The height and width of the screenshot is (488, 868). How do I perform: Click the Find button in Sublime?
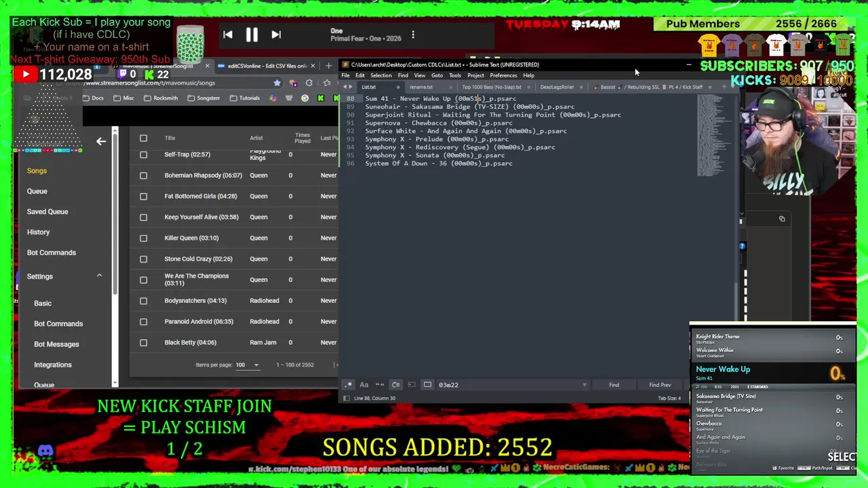click(x=614, y=385)
